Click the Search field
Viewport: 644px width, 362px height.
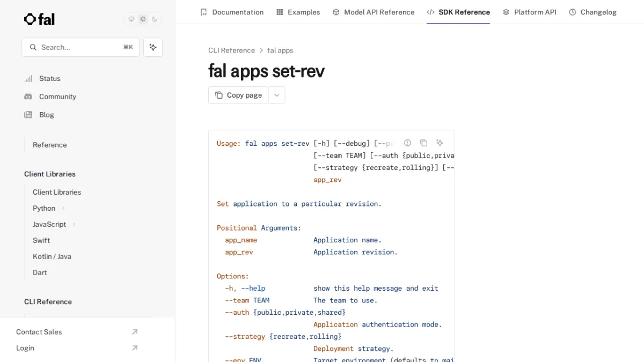[x=80, y=47]
